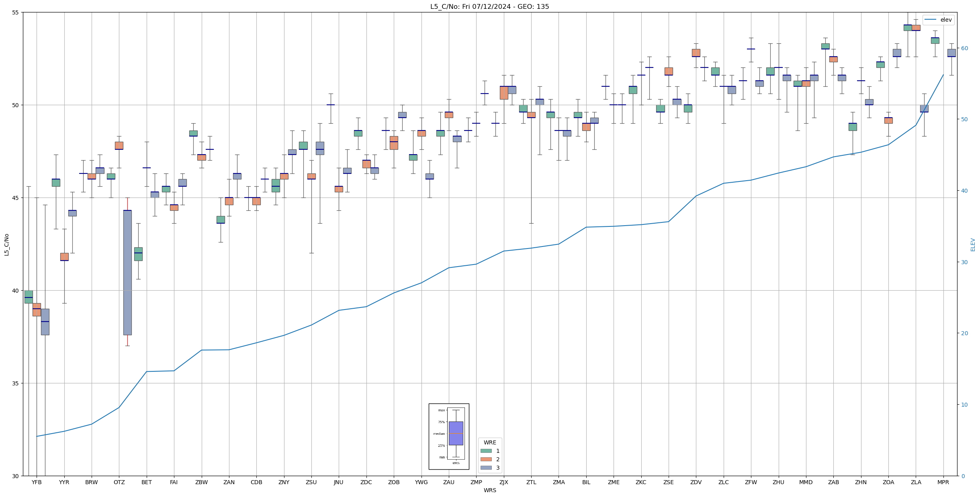The image size is (980, 497).
Task: Click the elev legend entry
Action: click(x=938, y=20)
